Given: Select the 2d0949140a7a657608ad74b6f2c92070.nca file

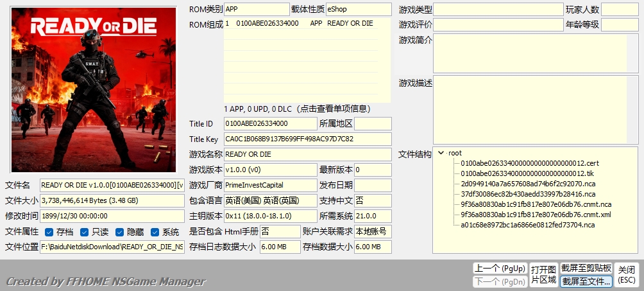Looking at the screenshot, I should 527,184.
